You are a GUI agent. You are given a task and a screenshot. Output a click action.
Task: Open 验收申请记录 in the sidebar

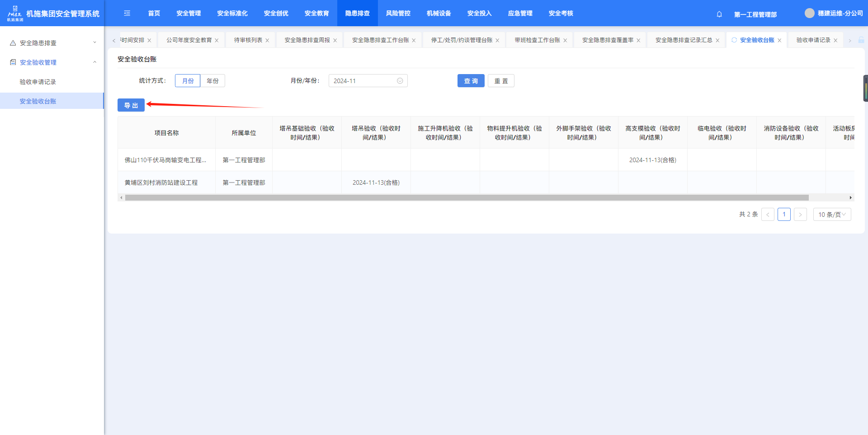click(x=38, y=82)
